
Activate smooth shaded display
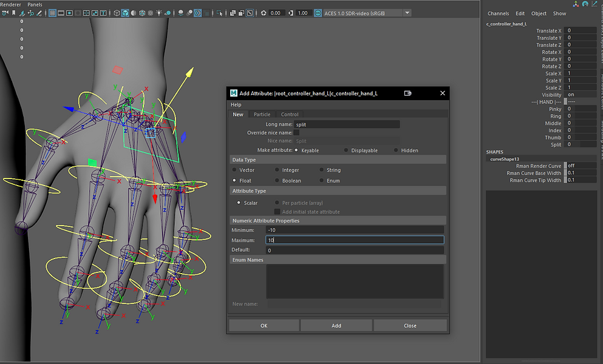[x=125, y=13]
